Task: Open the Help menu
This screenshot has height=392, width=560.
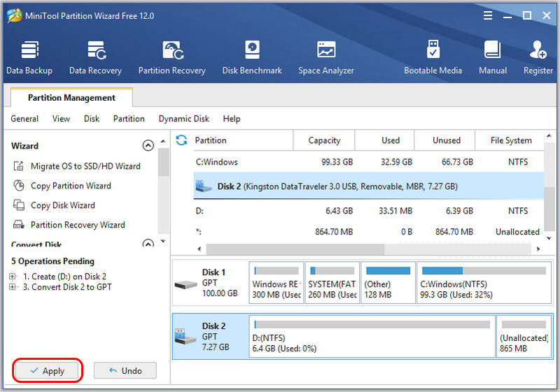Action: [232, 118]
